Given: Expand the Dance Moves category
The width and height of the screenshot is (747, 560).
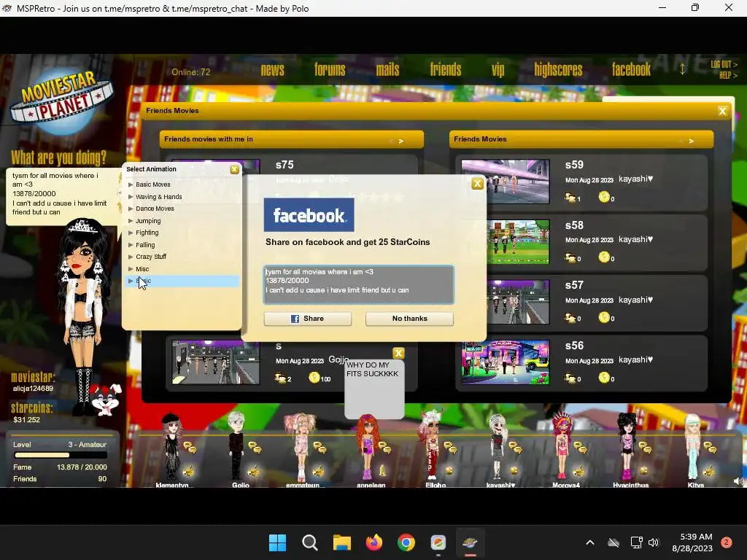Looking at the screenshot, I should tap(131, 209).
